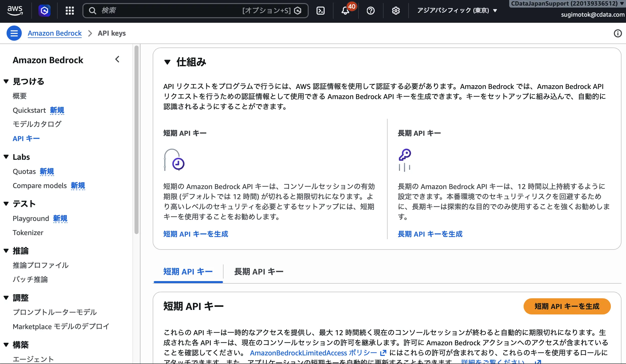Collapse the 見つける navigation group
The height and width of the screenshot is (364, 626).
click(x=6, y=81)
